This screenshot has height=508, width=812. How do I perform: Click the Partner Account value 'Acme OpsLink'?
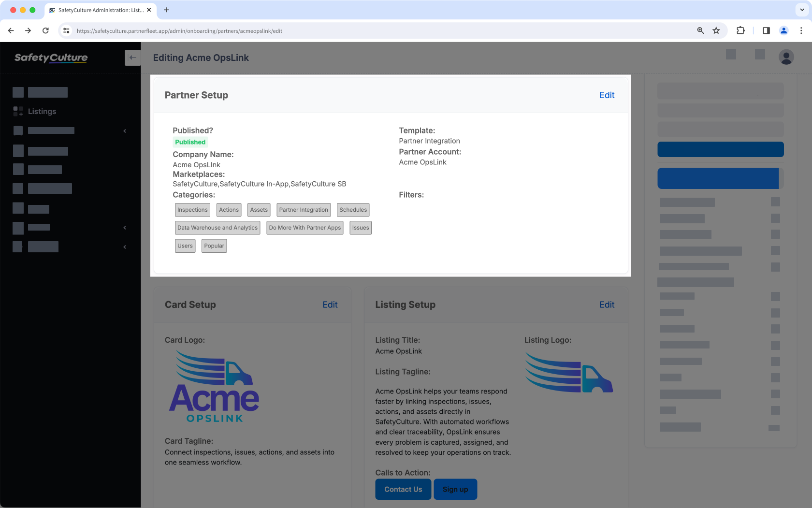pos(423,162)
